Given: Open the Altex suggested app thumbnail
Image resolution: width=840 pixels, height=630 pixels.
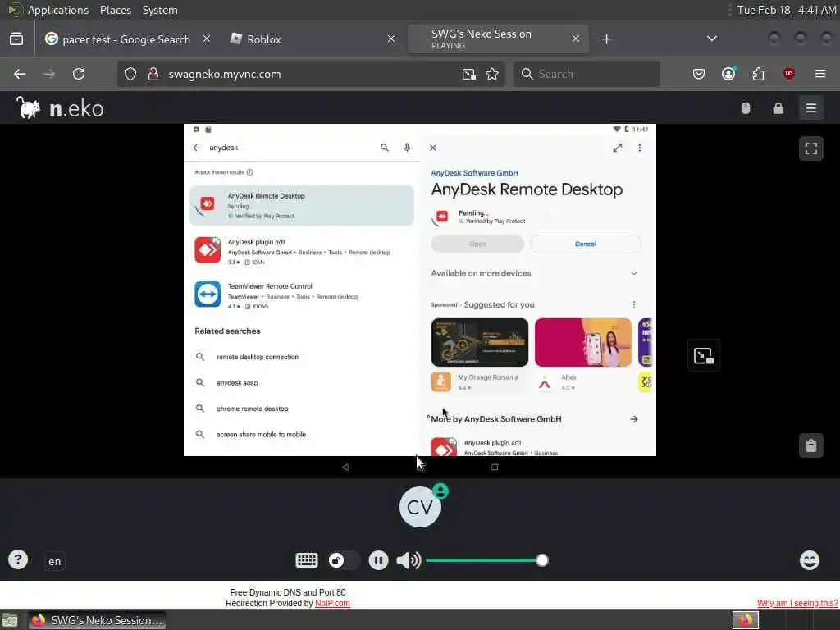Looking at the screenshot, I should click(583, 342).
